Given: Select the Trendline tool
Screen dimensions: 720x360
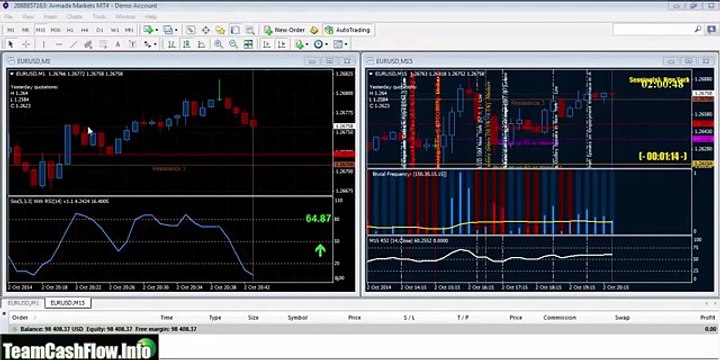Looking at the screenshot, I should coord(73,45).
